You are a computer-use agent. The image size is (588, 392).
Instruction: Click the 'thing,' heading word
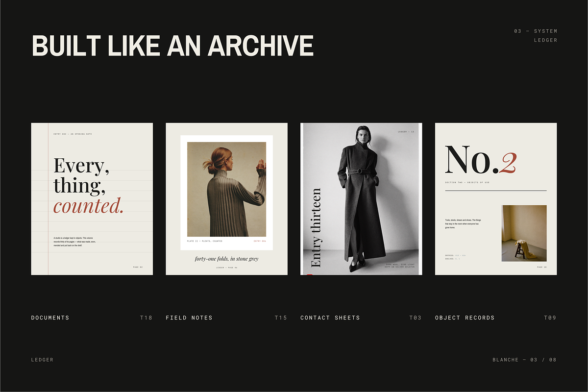(79, 187)
